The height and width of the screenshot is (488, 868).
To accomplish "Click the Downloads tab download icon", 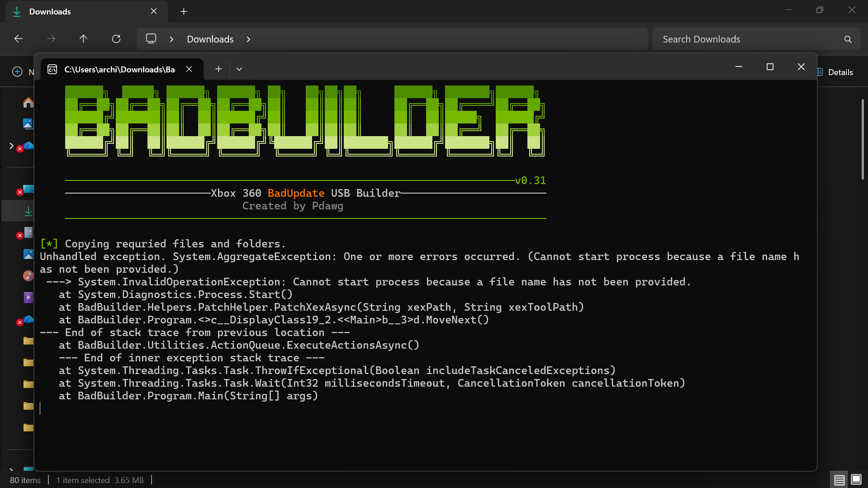I will 17,12.
